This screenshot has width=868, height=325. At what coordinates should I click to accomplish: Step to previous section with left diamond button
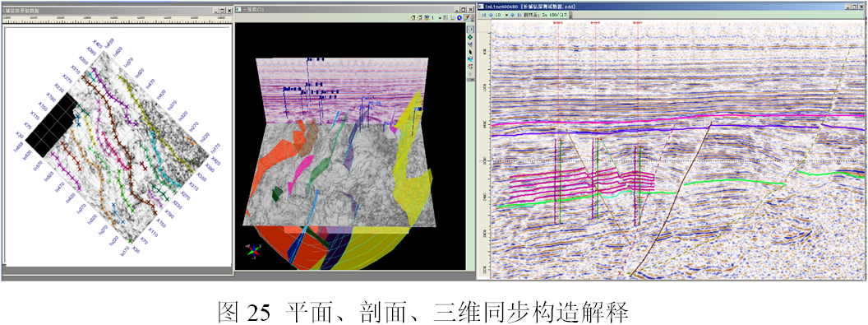[x=491, y=15]
